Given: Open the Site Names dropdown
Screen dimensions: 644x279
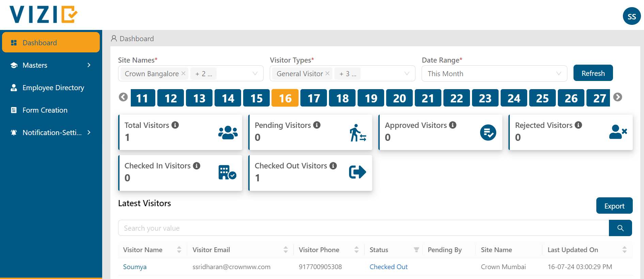Looking at the screenshot, I should pyautogui.click(x=255, y=73).
